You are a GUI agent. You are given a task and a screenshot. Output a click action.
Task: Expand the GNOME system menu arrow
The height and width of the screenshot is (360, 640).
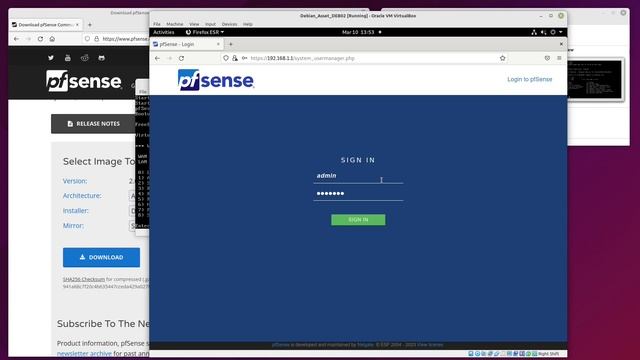[561, 32]
